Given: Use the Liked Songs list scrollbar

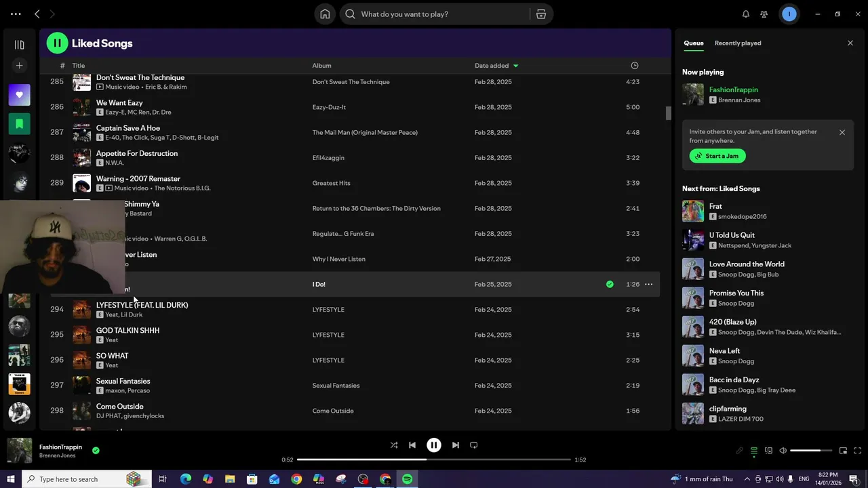Looking at the screenshot, I should point(668,113).
